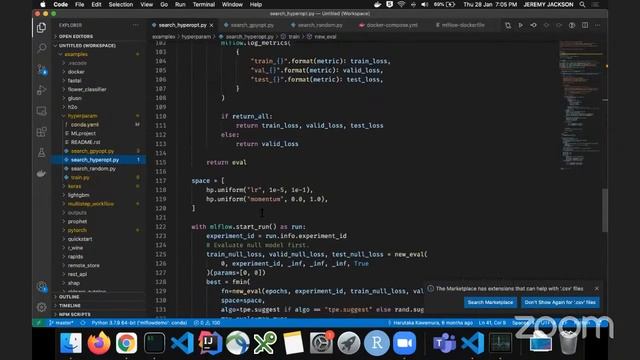Viewport: 640px width, 360px height.
Task: Open the Run menu in menu bar
Action: 180,4
